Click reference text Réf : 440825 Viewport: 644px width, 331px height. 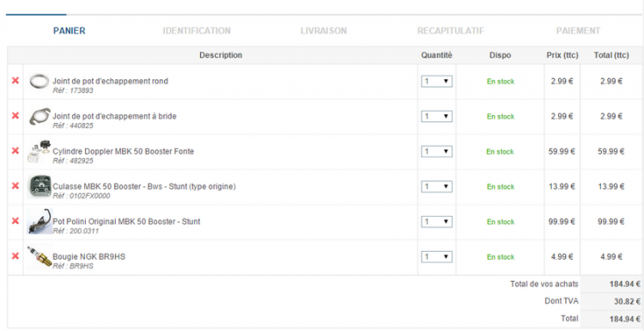tap(73, 126)
